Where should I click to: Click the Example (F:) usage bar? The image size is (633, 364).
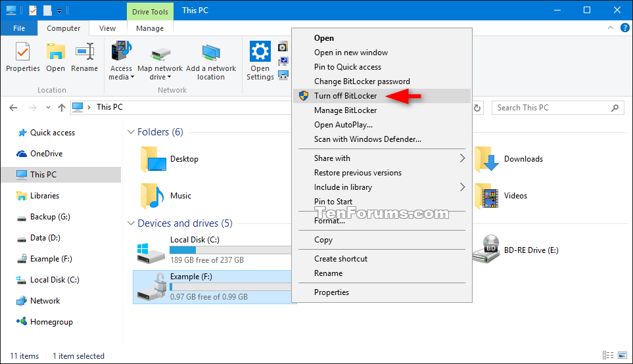(x=231, y=287)
